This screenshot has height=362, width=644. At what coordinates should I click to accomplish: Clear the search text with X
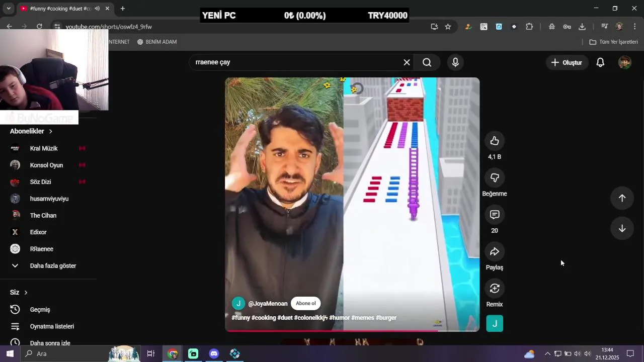tap(407, 62)
